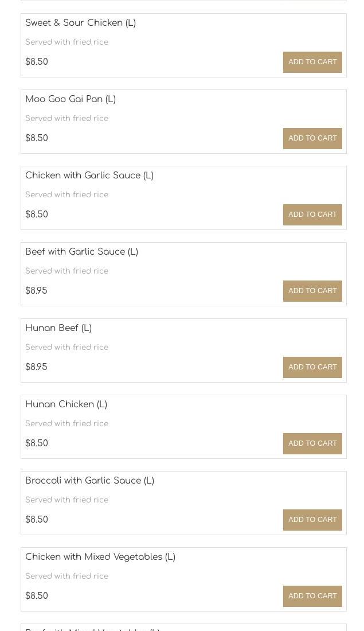Viewport: 364px width, 631px height.
Task: Select the Hunan Beef (L) item title
Action: pos(58,328)
